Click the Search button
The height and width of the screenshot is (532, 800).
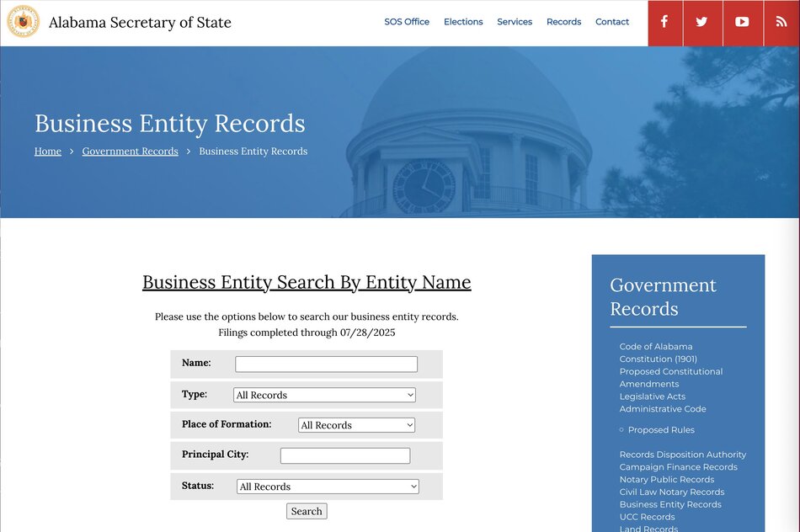(307, 511)
